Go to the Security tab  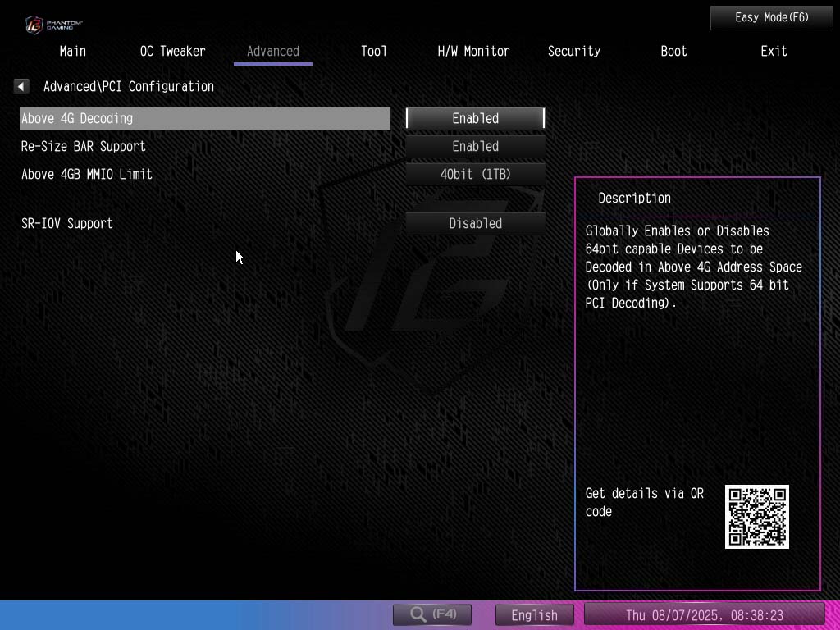(573, 51)
